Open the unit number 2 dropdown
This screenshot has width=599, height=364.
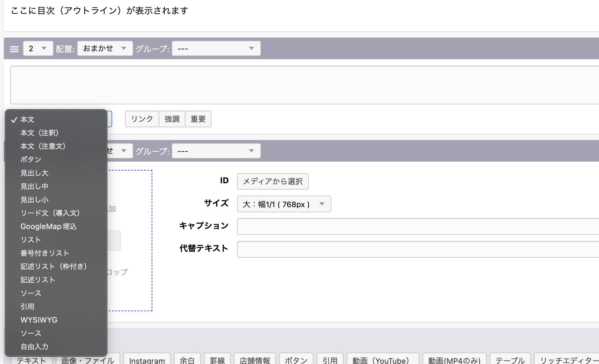pyautogui.click(x=38, y=49)
